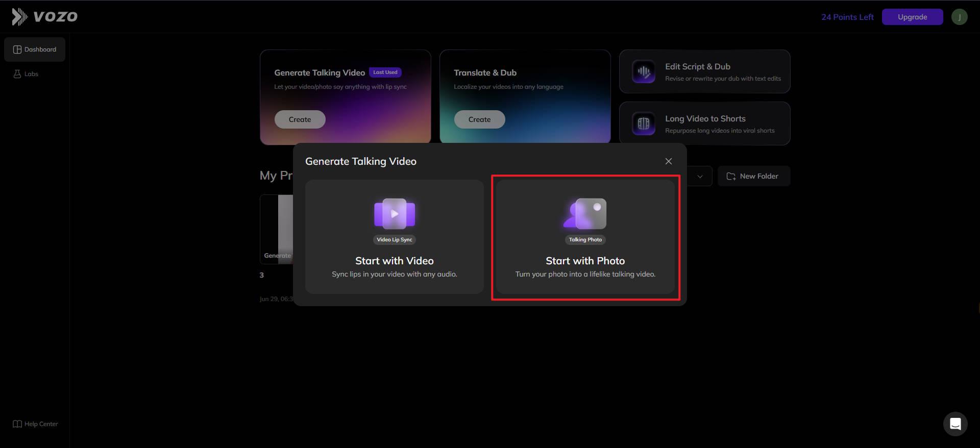
Task: Open the Dashboard sidebar item
Action: 35,49
